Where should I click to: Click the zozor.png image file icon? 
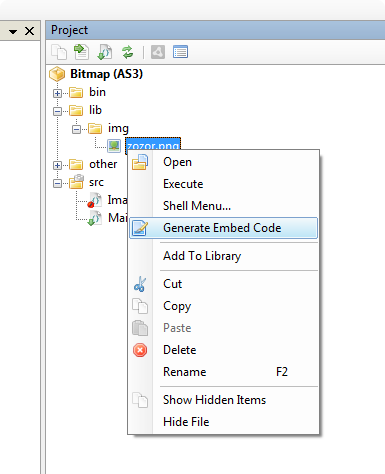point(114,146)
